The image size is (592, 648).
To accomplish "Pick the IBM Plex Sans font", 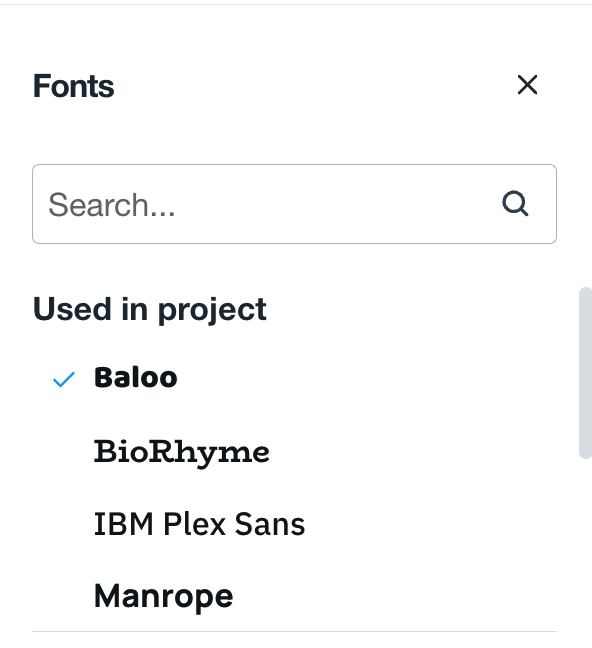I will tap(294, 524).
